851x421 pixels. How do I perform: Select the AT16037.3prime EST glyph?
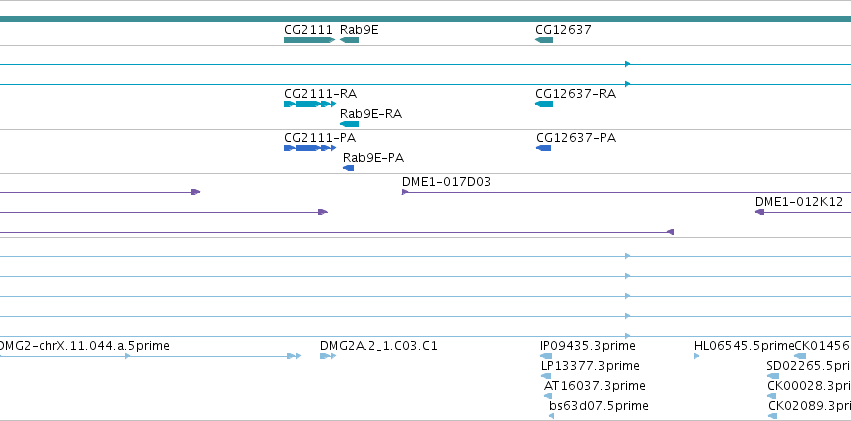coord(548,396)
